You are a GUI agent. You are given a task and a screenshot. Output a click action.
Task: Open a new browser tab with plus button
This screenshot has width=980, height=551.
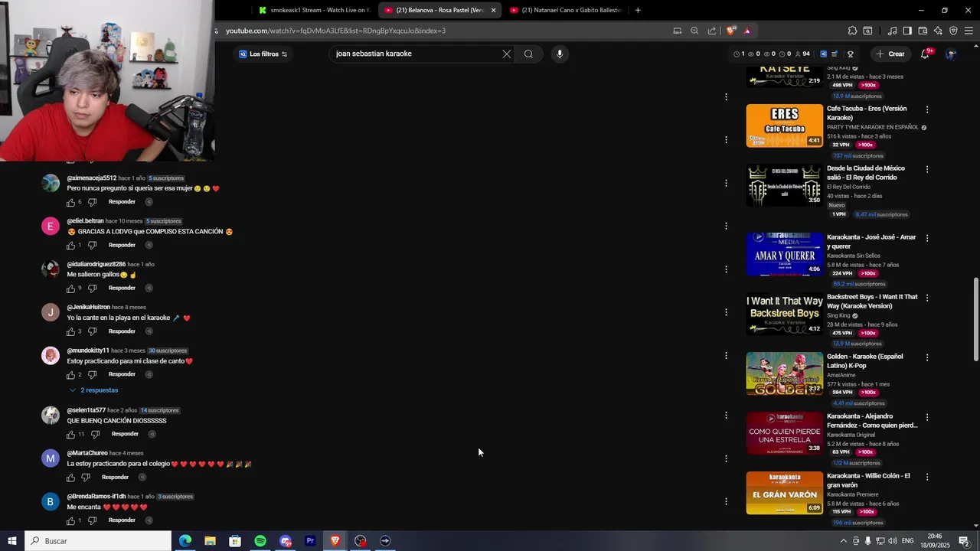tap(638, 10)
